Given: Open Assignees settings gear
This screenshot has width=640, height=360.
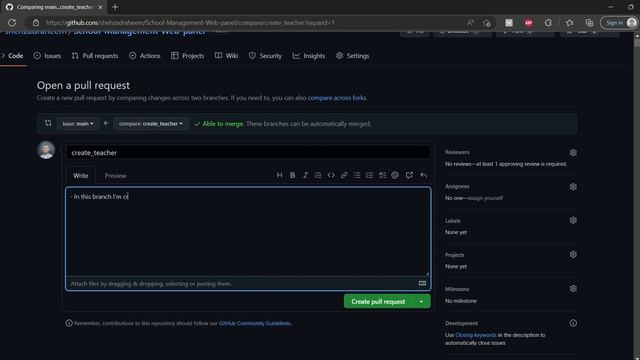Looking at the screenshot, I should coord(573,187).
